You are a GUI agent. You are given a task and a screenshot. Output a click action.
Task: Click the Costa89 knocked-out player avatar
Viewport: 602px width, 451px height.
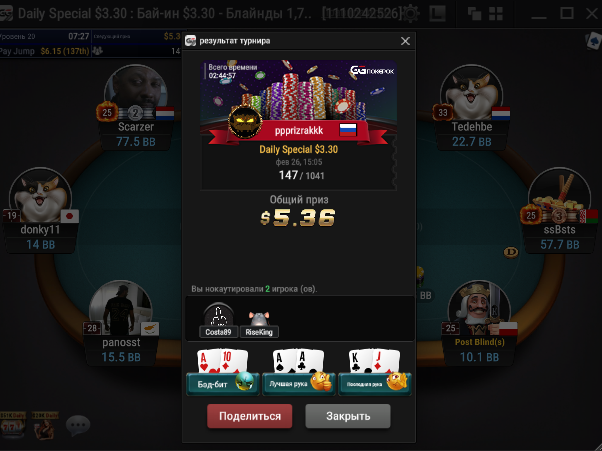pyautogui.click(x=218, y=315)
